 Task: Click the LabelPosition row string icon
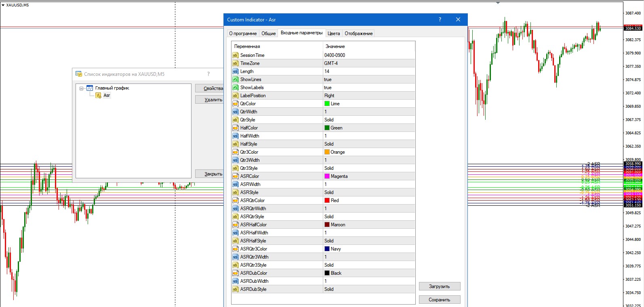pos(235,96)
